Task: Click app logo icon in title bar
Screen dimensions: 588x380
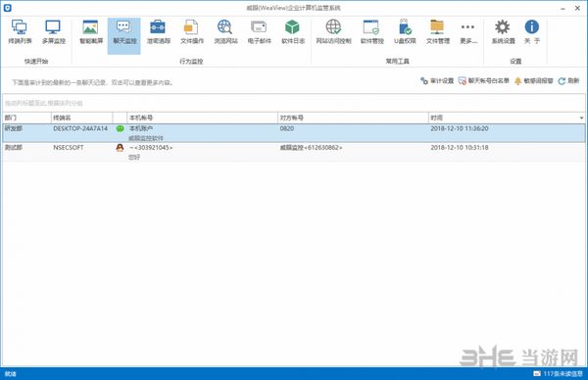Action: point(7,8)
